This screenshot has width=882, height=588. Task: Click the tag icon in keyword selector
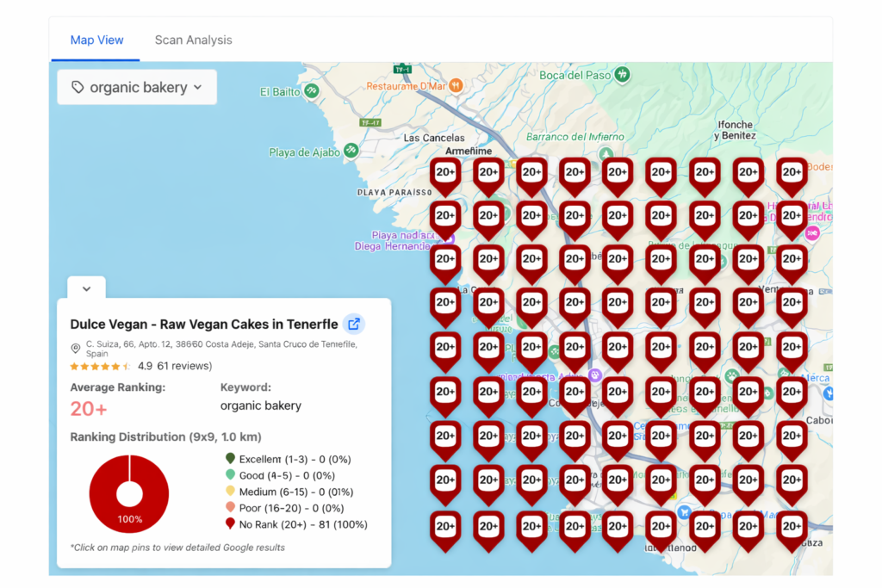click(78, 87)
